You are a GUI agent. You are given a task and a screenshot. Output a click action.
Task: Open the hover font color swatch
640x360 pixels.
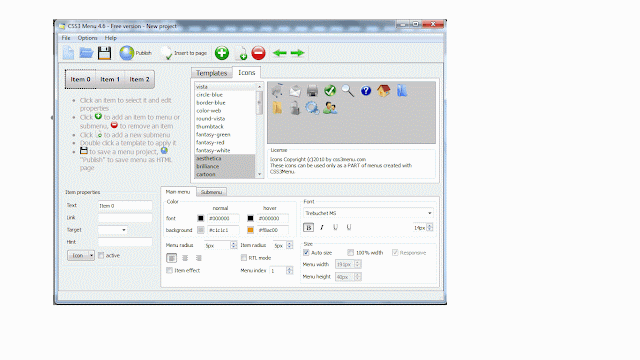250,218
